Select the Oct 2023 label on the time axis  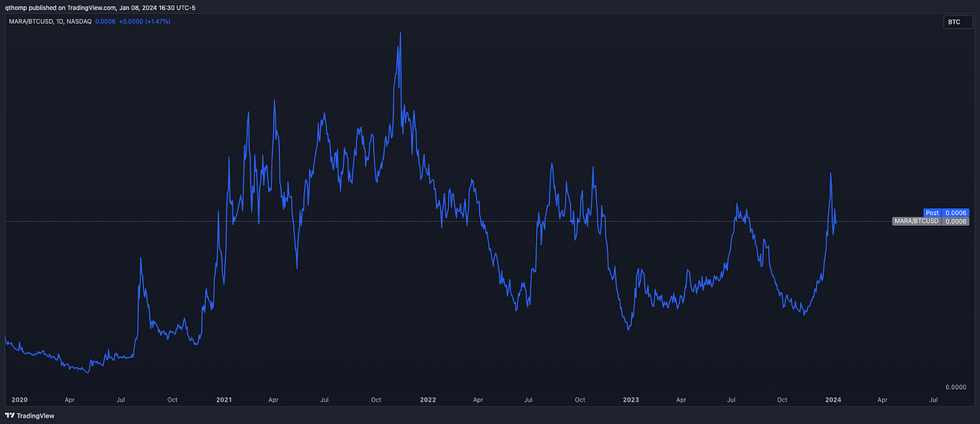point(782,400)
